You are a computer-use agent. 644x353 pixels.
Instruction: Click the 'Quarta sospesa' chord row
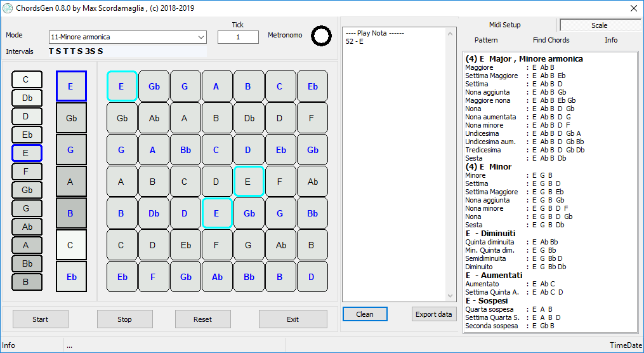tap(509, 309)
